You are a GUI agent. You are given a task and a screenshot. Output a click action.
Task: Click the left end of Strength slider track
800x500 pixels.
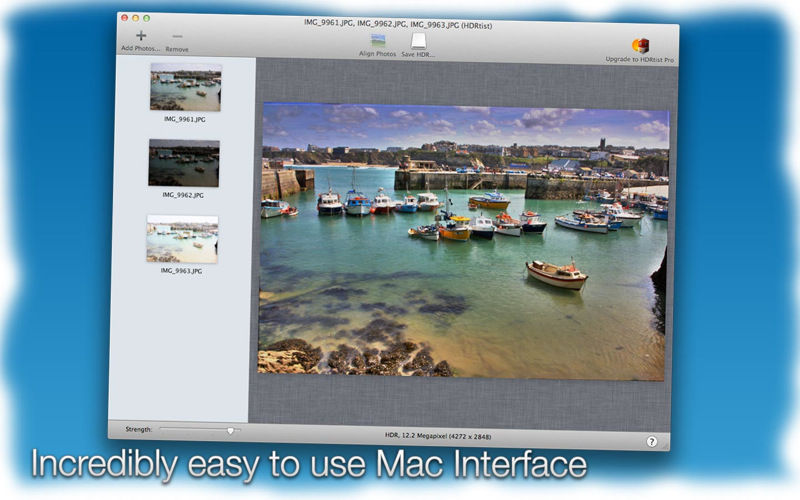(161, 429)
